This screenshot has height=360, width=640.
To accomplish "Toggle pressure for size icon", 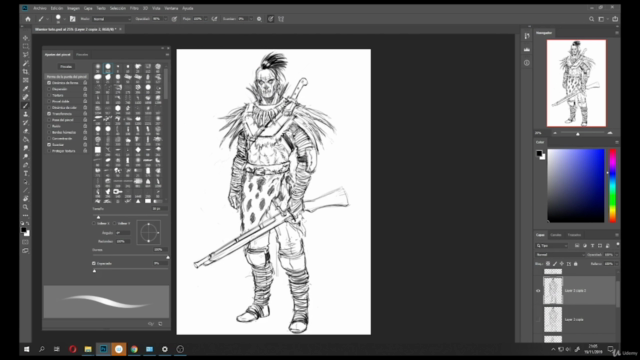I will point(271,19).
